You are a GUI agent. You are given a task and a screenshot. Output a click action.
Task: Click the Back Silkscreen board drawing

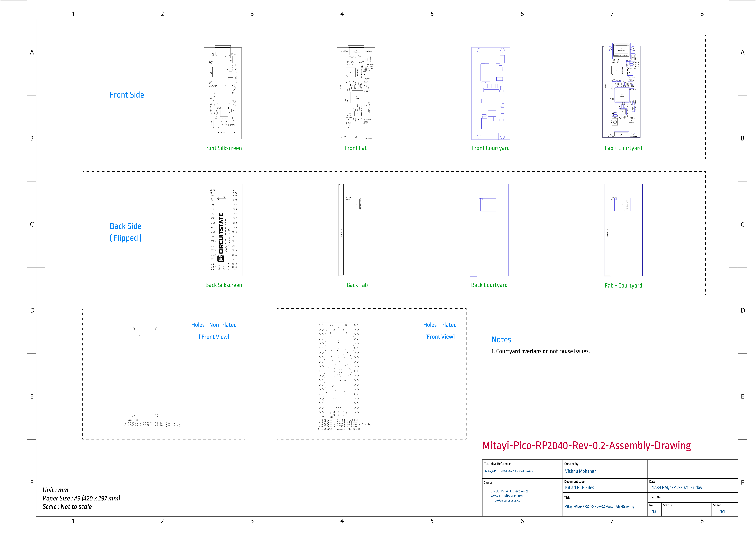tap(224, 230)
